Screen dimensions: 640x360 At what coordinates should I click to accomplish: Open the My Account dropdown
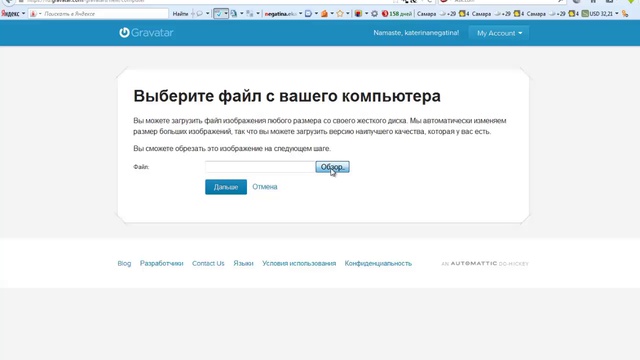(499, 33)
